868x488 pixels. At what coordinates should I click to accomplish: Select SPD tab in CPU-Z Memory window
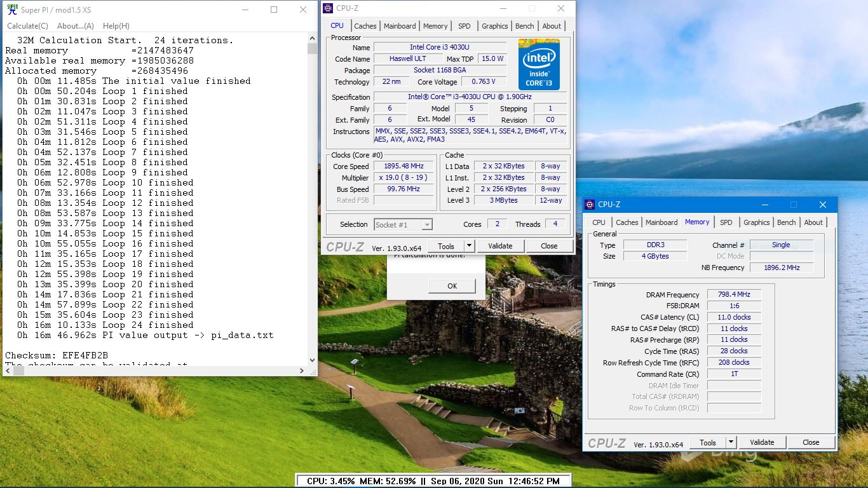(726, 222)
